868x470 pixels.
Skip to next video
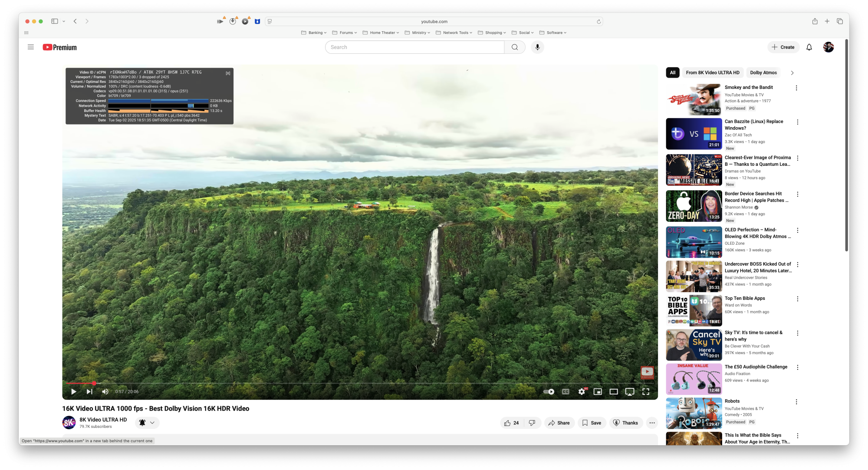click(89, 391)
